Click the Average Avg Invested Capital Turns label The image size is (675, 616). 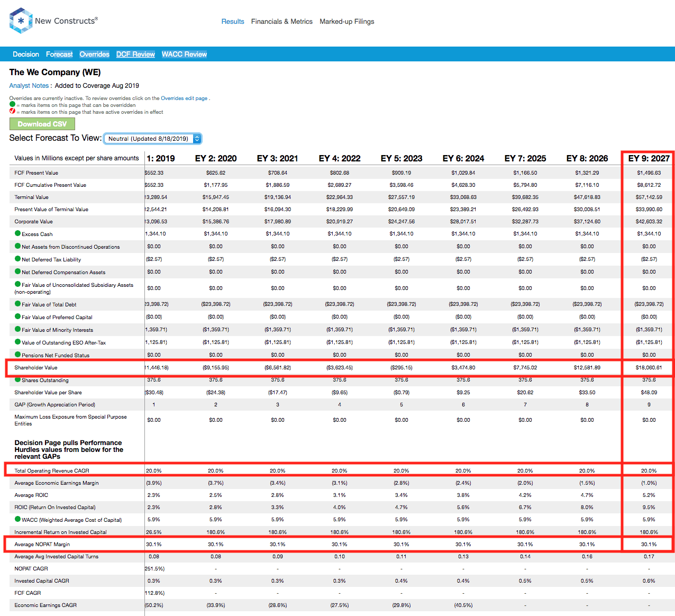57,557
